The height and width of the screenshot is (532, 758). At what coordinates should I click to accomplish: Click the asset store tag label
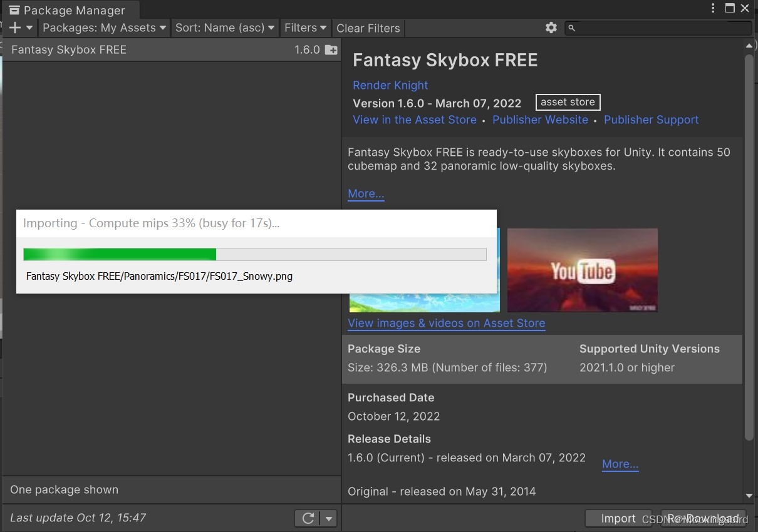tap(568, 102)
